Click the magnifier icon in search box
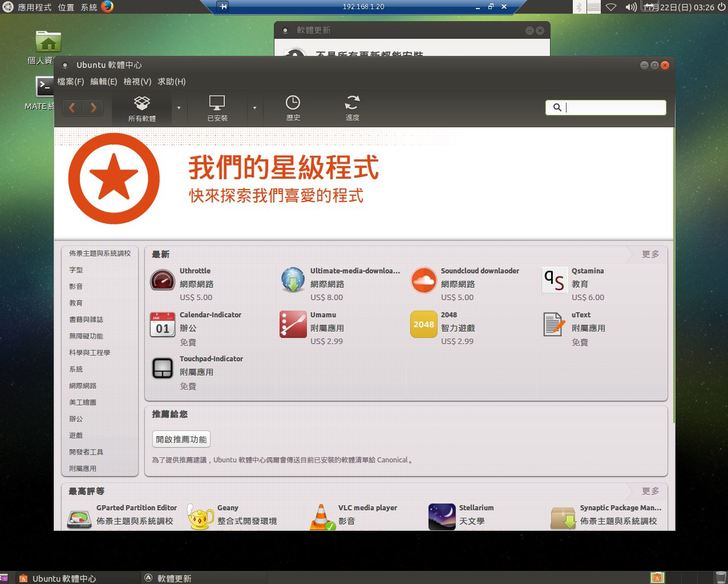The height and width of the screenshot is (584, 728). pyautogui.click(x=557, y=108)
